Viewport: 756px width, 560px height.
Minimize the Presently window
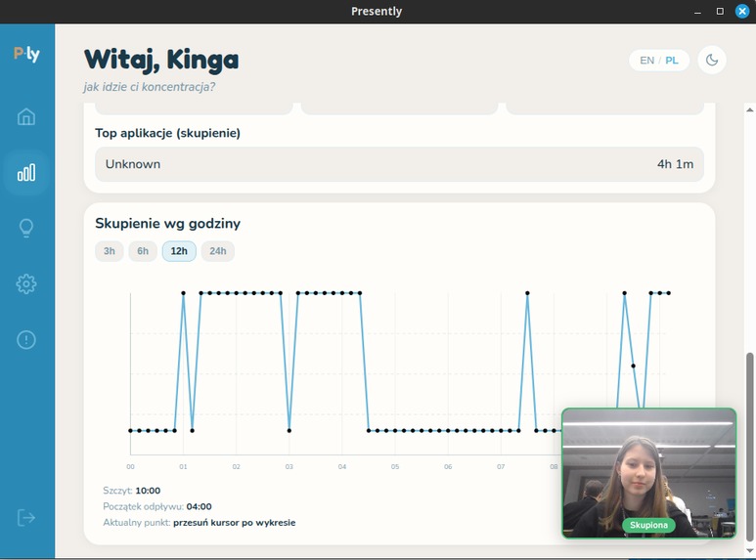(697, 12)
